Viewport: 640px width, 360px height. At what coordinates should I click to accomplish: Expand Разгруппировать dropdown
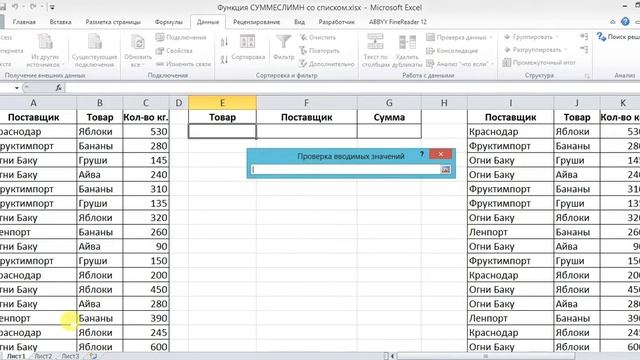coord(566,50)
